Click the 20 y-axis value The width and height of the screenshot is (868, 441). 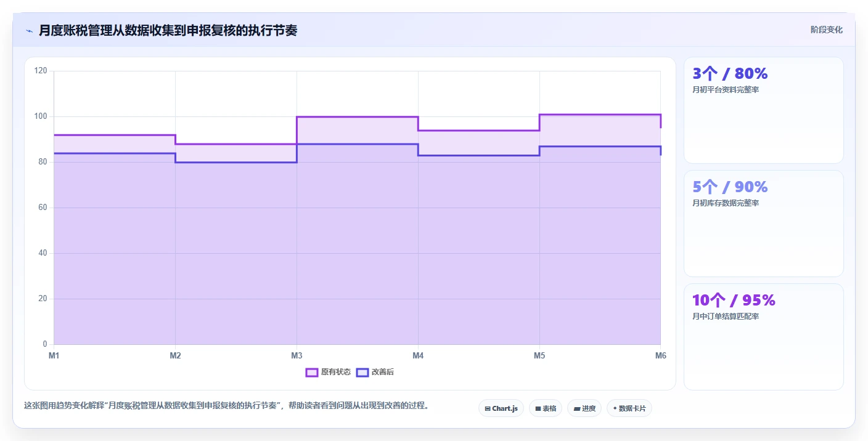tap(43, 299)
